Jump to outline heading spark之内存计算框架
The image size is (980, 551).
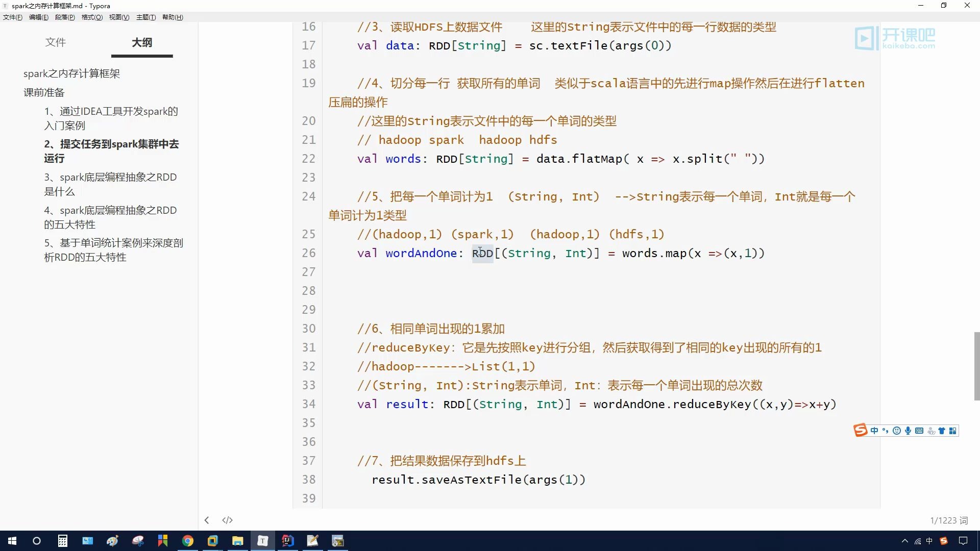coord(71,73)
